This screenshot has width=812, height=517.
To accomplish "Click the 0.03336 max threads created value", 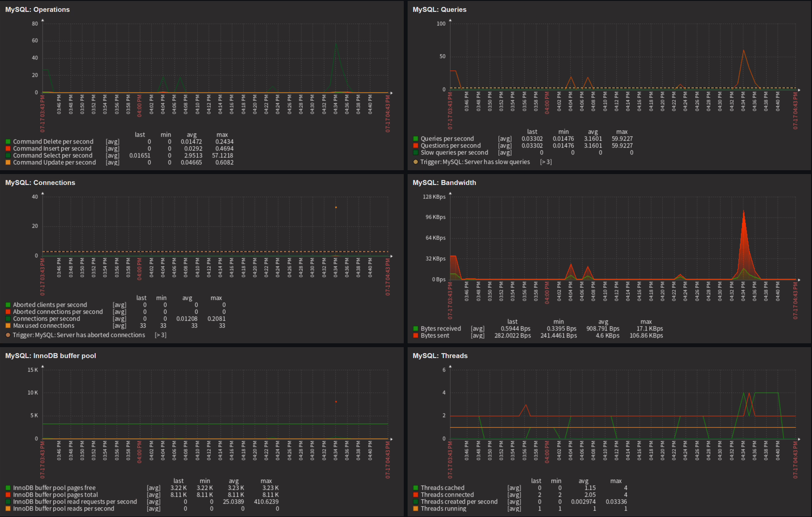I will coord(616,502).
